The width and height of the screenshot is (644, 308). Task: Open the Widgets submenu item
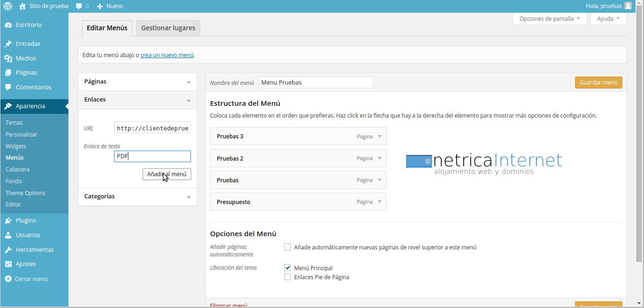16,146
